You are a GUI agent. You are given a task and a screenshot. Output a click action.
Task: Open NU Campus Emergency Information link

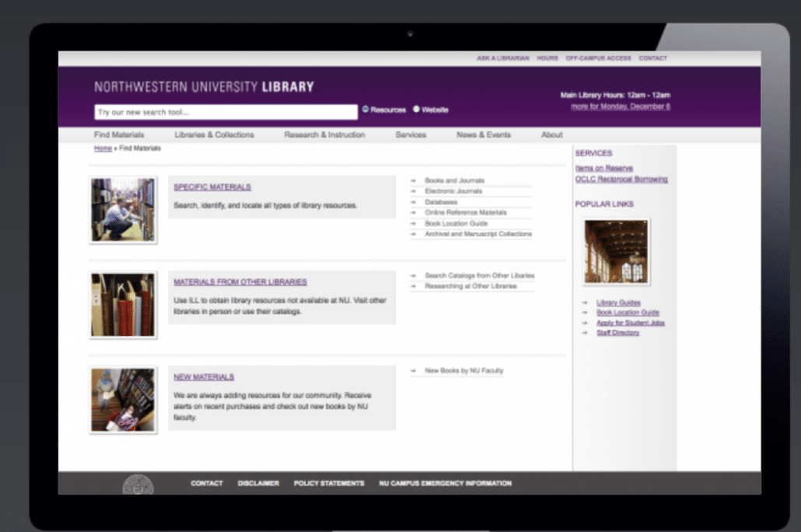(445, 484)
